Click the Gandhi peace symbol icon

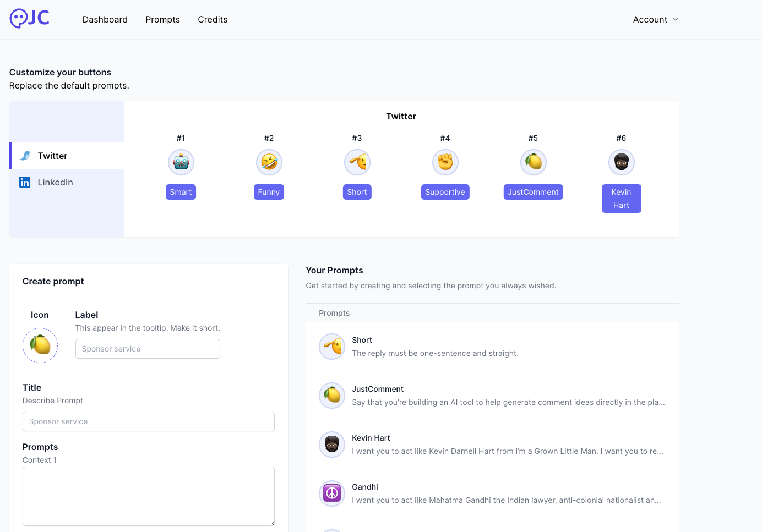[332, 493]
